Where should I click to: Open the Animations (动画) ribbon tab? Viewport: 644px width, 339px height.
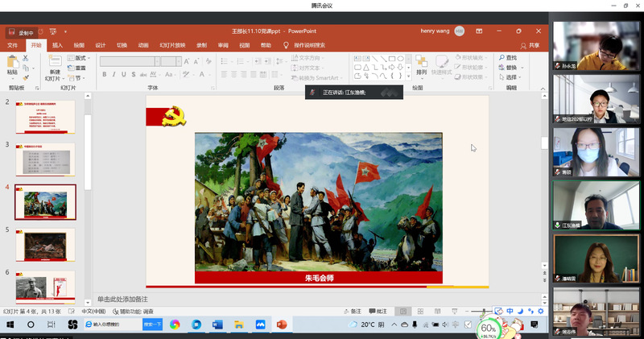pyautogui.click(x=142, y=46)
